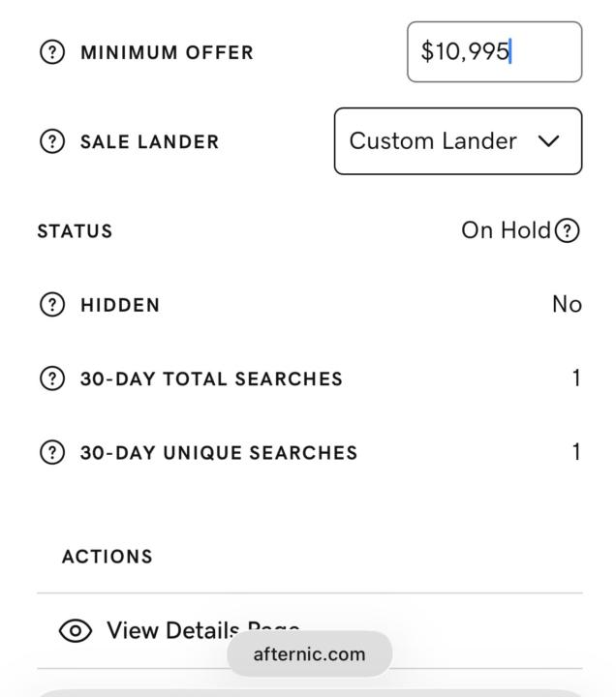Click the Custom Lander chevron arrow
616x697 pixels.
(548, 141)
